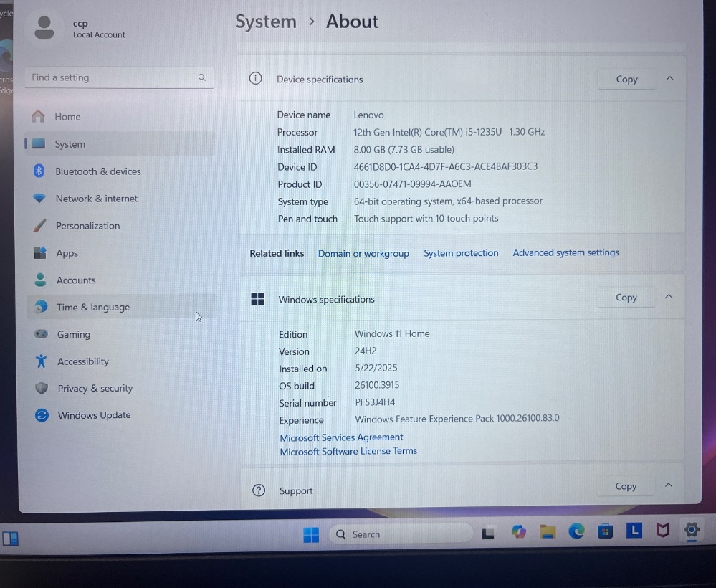
Task: Collapse the Device specifications section
Action: 669,79
